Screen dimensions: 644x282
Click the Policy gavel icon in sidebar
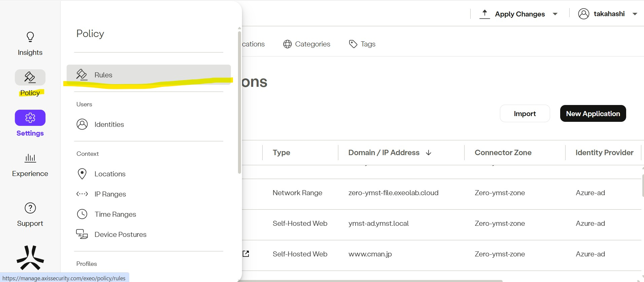click(x=30, y=77)
